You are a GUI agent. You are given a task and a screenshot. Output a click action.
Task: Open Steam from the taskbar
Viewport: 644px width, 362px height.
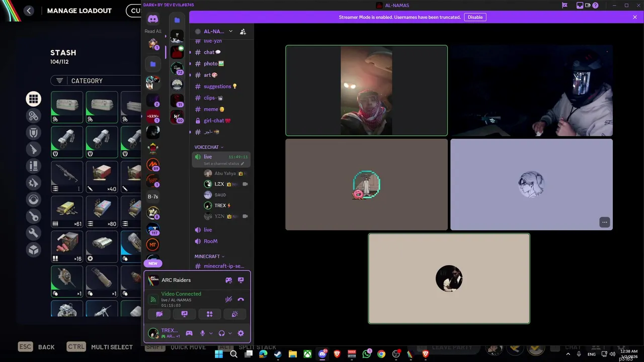[278, 354]
